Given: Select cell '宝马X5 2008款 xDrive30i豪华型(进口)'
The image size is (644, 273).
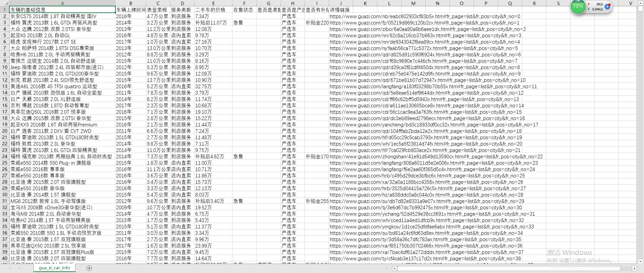Looking at the screenshot, I should tap(62, 207).
